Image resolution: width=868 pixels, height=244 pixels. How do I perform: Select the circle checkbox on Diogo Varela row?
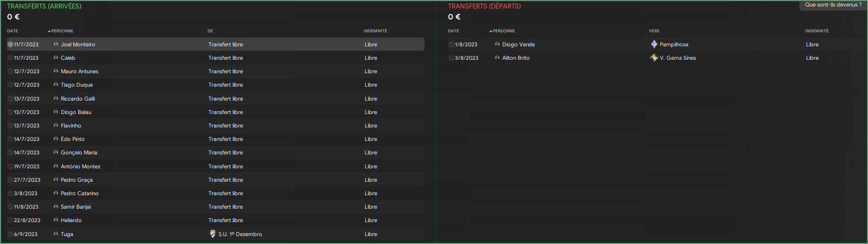click(451, 44)
